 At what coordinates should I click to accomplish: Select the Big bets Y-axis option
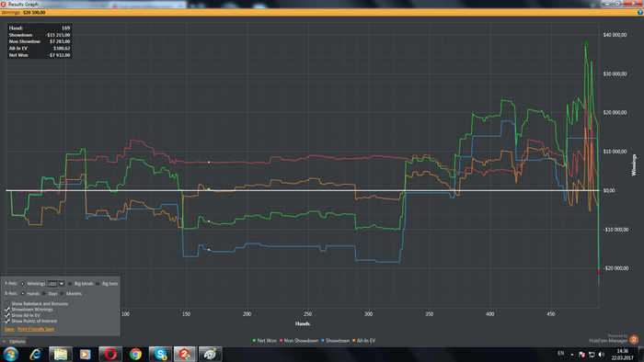98,284
